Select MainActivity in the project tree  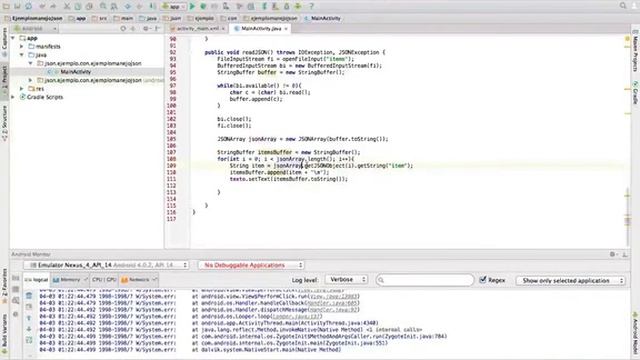76,72
